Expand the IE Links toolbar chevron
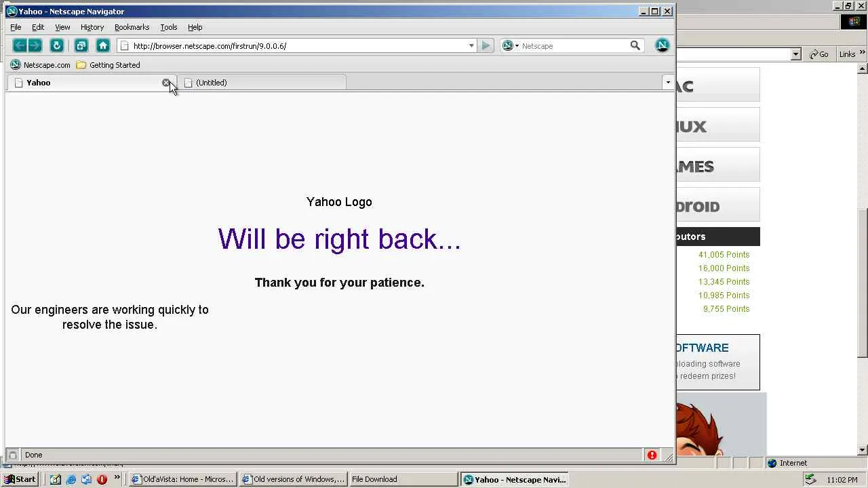Image resolution: width=868 pixels, height=488 pixels. 863,54
